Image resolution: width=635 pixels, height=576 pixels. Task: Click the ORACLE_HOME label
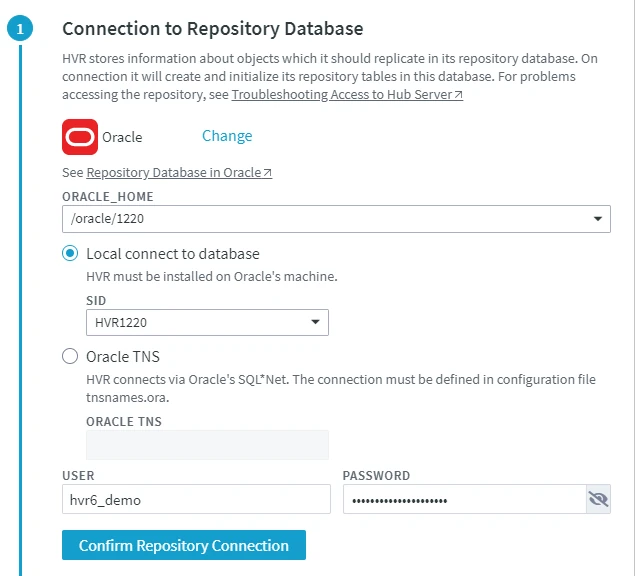coord(108,196)
